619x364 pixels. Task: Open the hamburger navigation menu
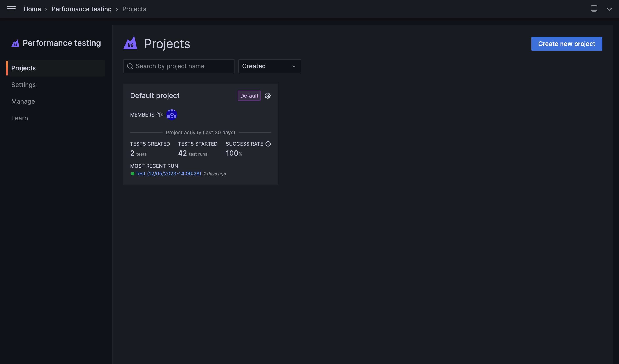(11, 9)
